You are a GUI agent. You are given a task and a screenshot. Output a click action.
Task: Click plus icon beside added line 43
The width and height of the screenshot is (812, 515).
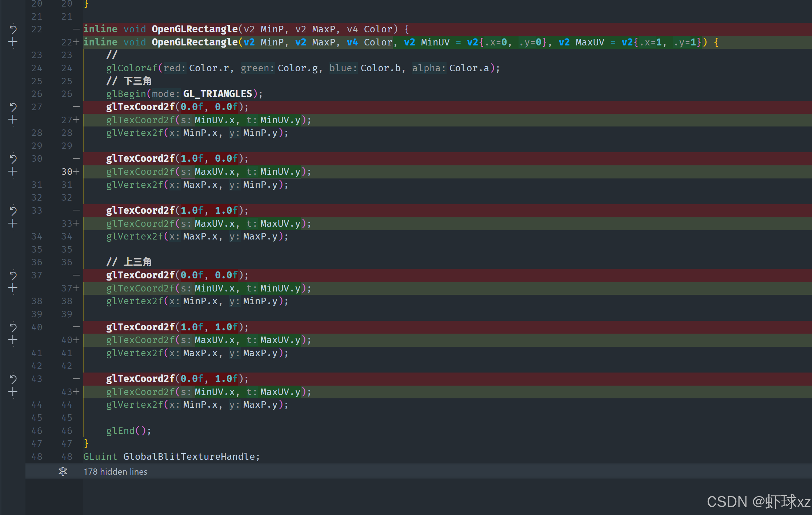pos(13,392)
